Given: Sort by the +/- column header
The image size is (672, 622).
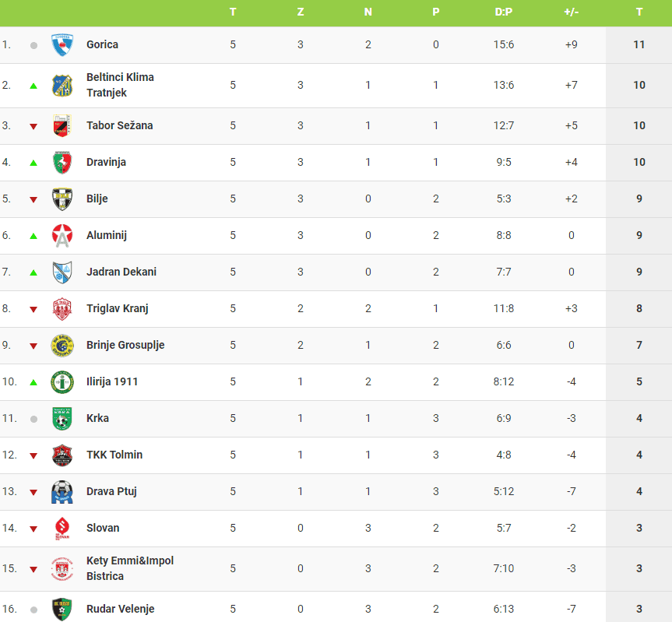Looking at the screenshot, I should [x=572, y=12].
